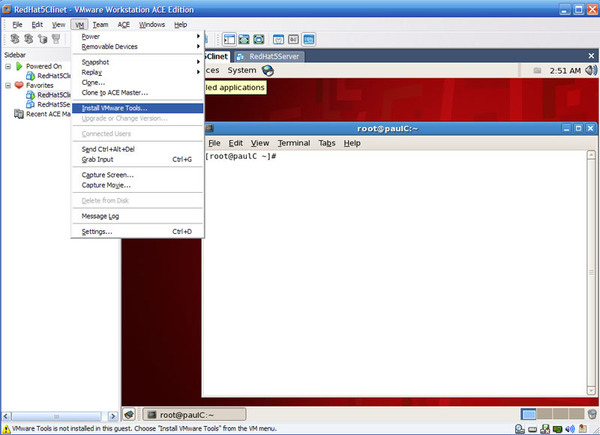This screenshot has height=435, width=600.
Task: Open the Team menu in menu bar
Action: coord(100,24)
